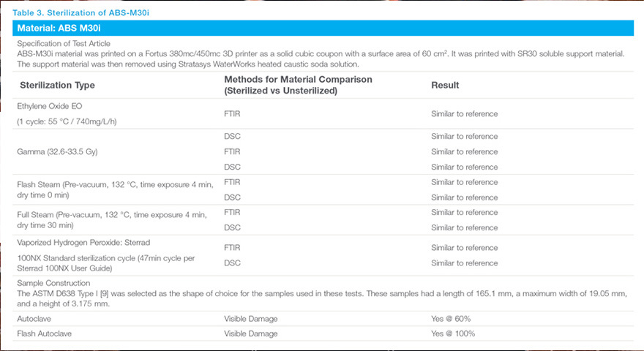Click Visible Damage in the Flash Autoclave row

[251, 333]
